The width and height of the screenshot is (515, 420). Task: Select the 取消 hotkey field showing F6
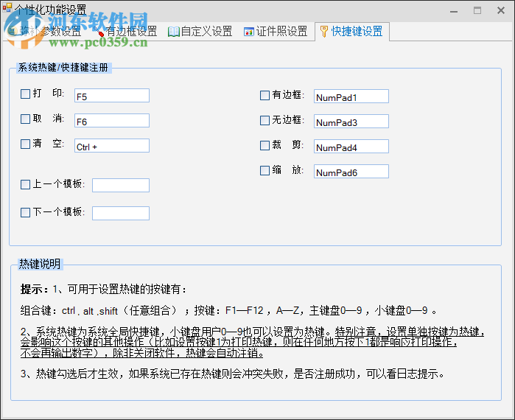point(112,121)
